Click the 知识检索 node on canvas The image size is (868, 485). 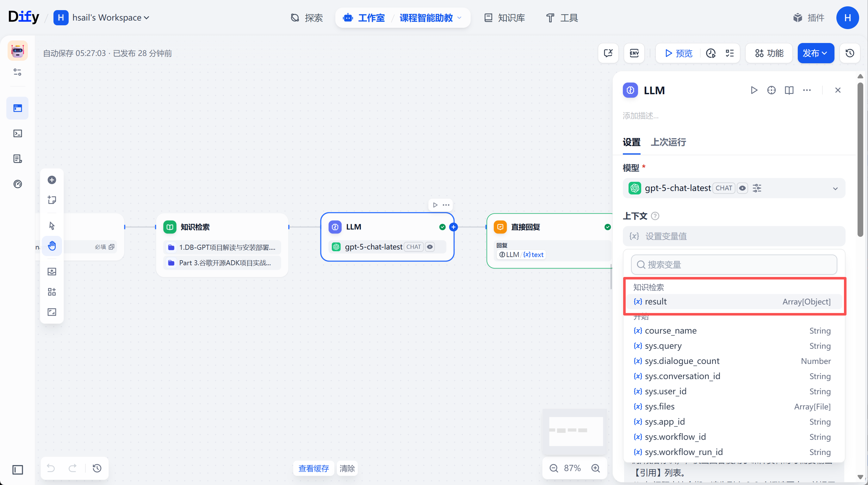pos(222,245)
